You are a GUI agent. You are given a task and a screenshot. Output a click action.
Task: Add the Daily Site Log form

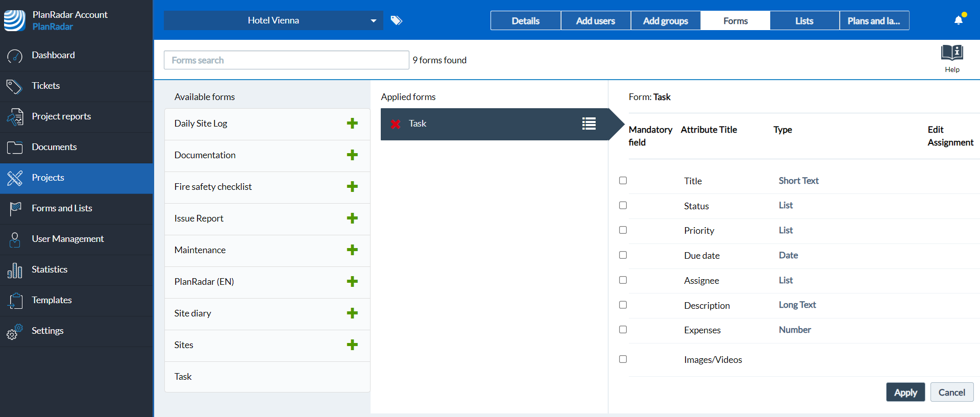click(352, 124)
